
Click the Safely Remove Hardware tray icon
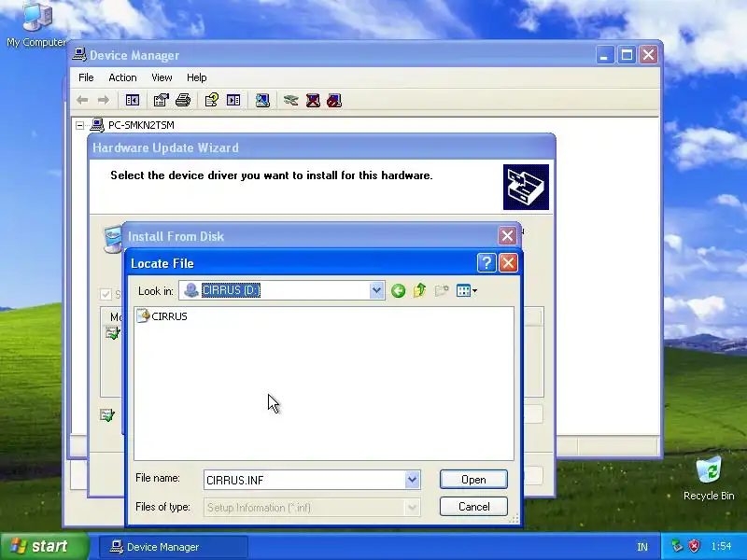676,546
